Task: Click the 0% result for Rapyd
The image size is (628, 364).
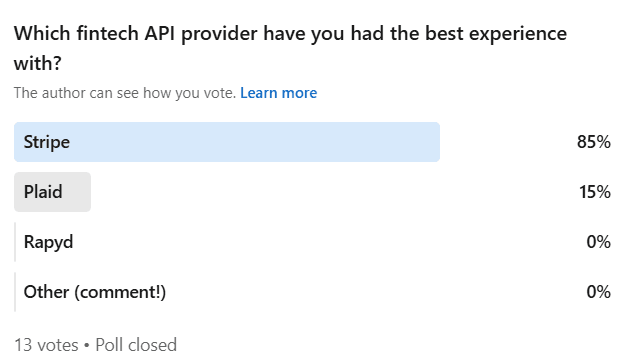Action: coord(598,242)
